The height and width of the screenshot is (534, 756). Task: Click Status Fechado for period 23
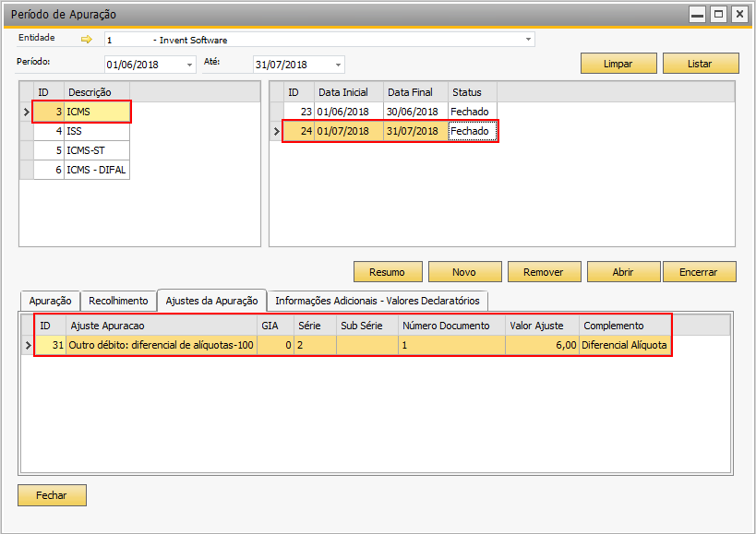click(473, 112)
